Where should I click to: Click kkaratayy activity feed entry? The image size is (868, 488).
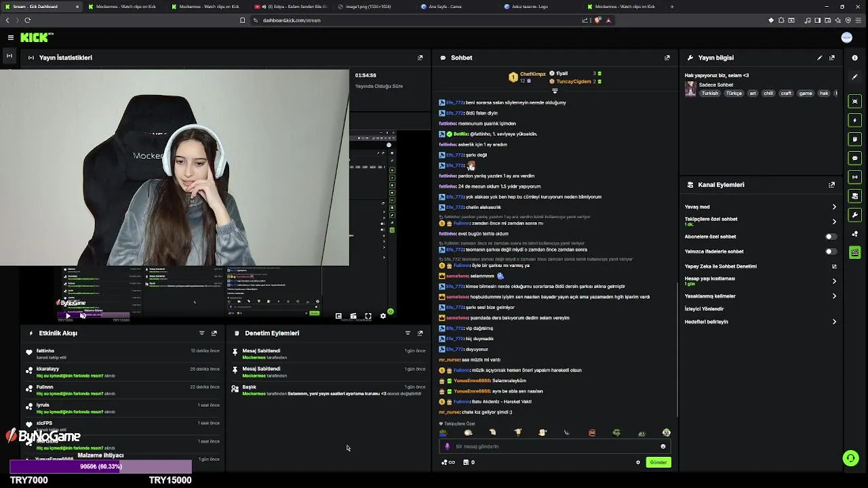(123, 371)
